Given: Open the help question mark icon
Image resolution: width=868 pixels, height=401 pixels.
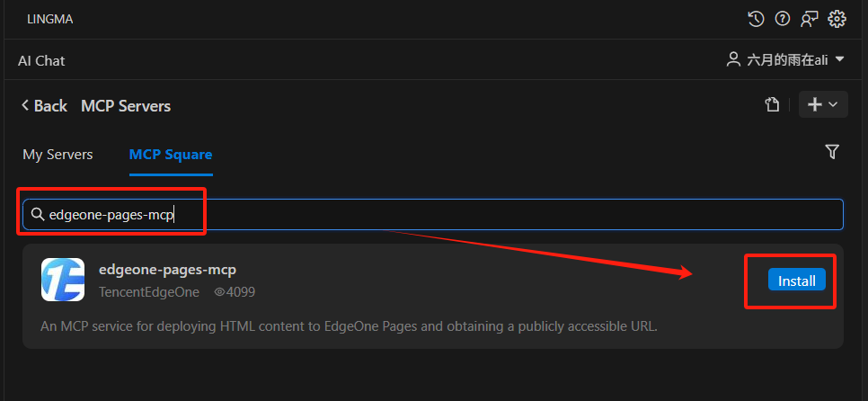Looking at the screenshot, I should coord(783,20).
